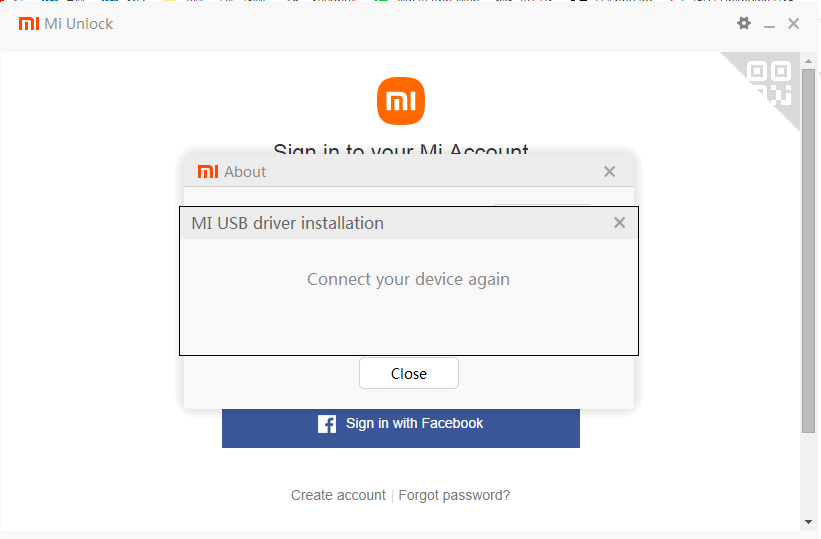Click the Facebook 'f' logo icon

tap(327, 424)
